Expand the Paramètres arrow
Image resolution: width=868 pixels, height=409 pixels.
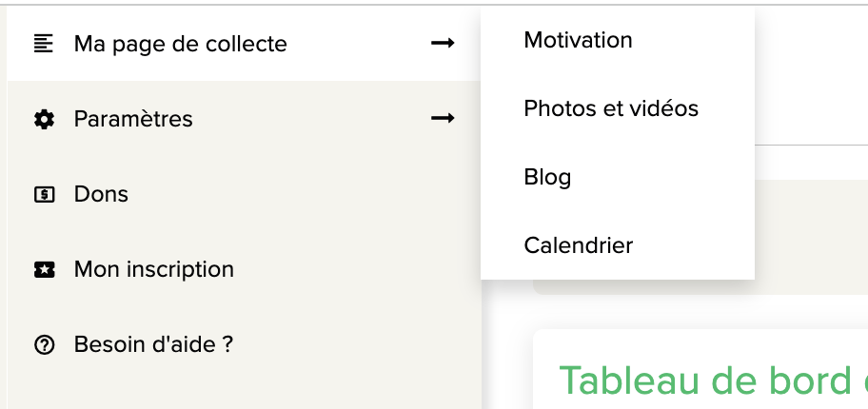443,119
